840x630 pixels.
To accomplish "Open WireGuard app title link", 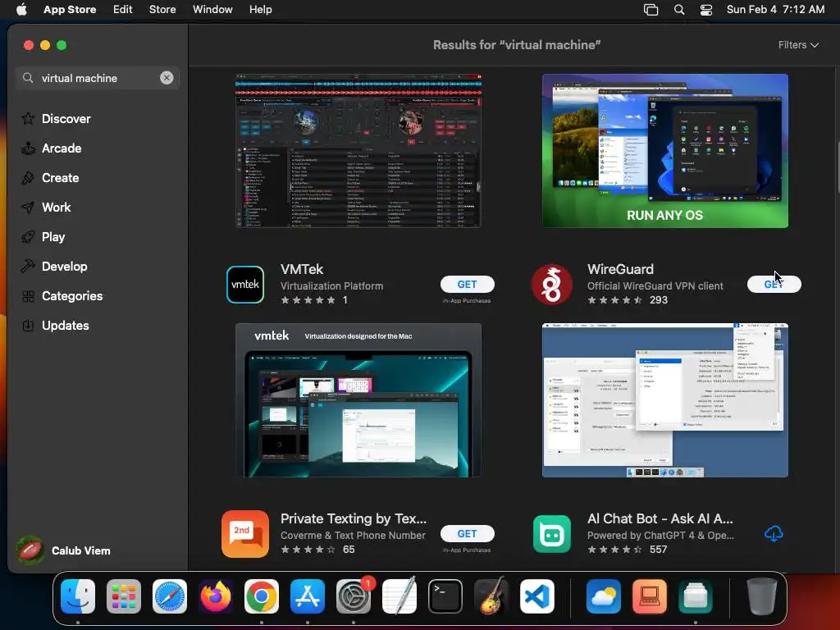I will tap(620, 269).
